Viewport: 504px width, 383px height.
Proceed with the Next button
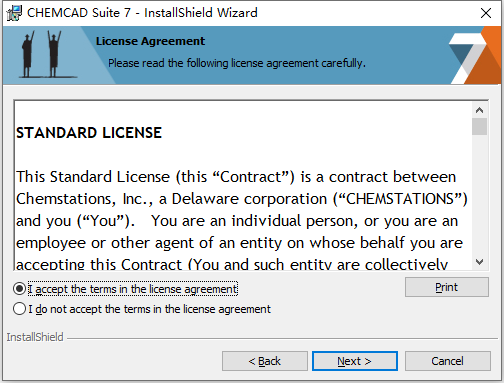click(355, 361)
